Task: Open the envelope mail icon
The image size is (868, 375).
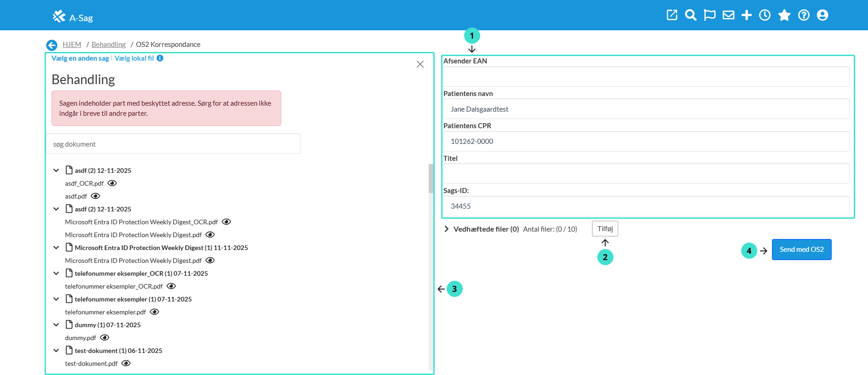Action: pos(728,15)
